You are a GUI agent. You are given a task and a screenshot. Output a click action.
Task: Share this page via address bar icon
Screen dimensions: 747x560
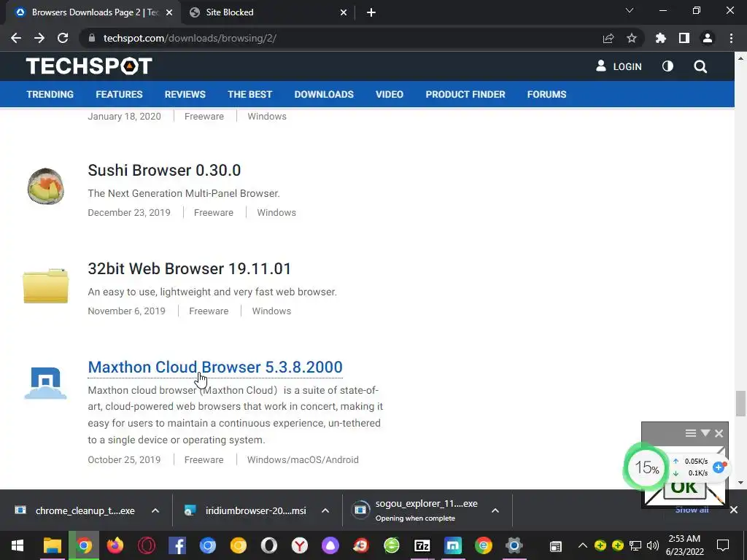(608, 38)
